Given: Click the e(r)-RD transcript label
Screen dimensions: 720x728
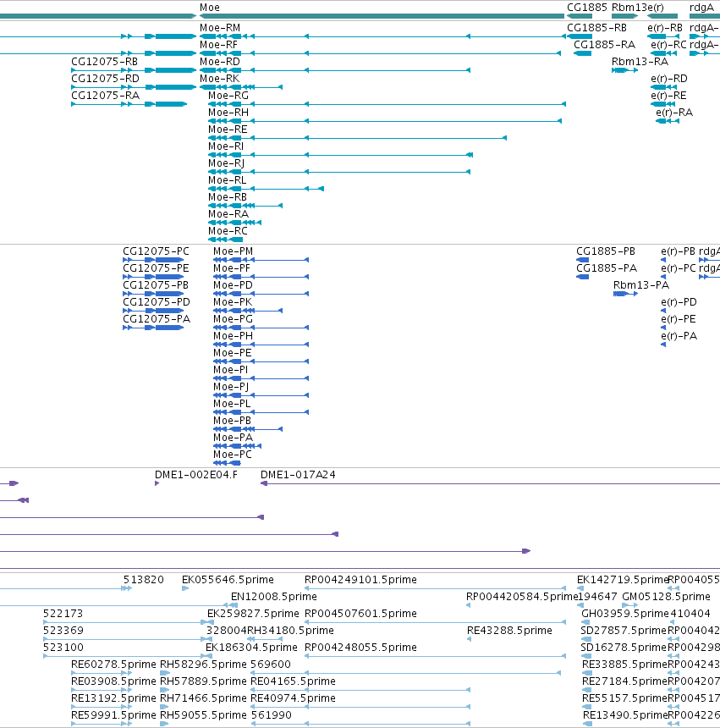Looking at the screenshot, I should (x=669, y=79).
